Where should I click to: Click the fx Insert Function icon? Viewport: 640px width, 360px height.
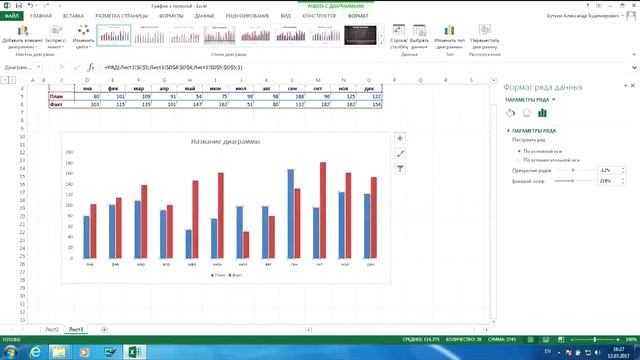coord(91,67)
